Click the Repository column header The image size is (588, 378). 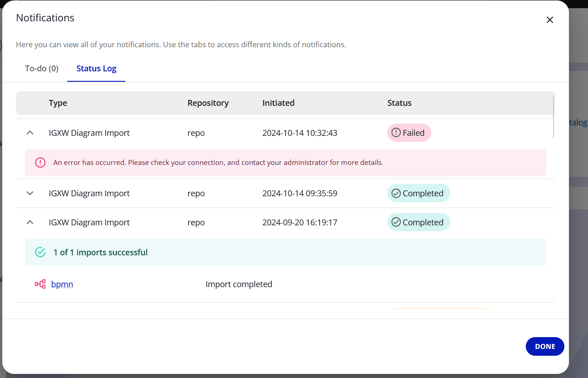pyautogui.click(x=208, y=103)
